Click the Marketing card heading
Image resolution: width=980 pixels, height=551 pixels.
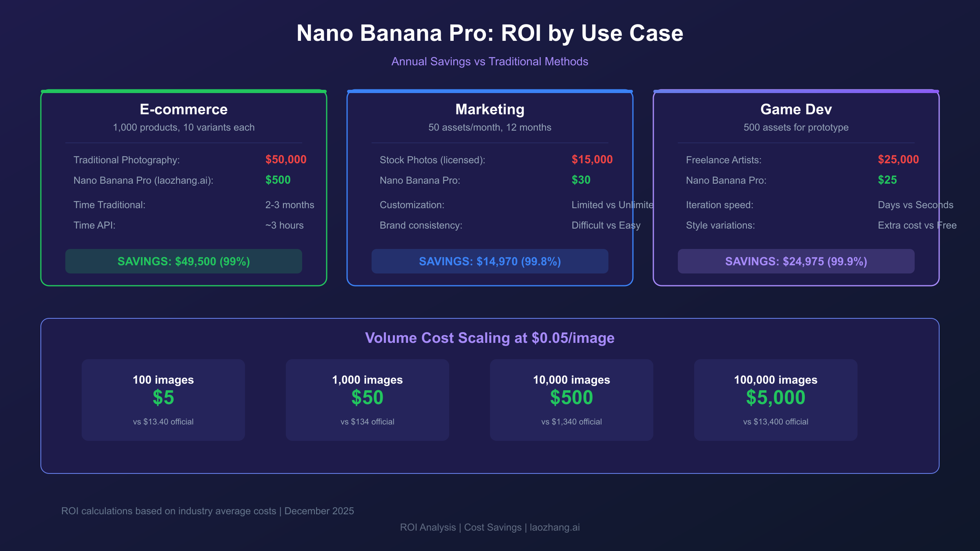[x=490, y=109]
